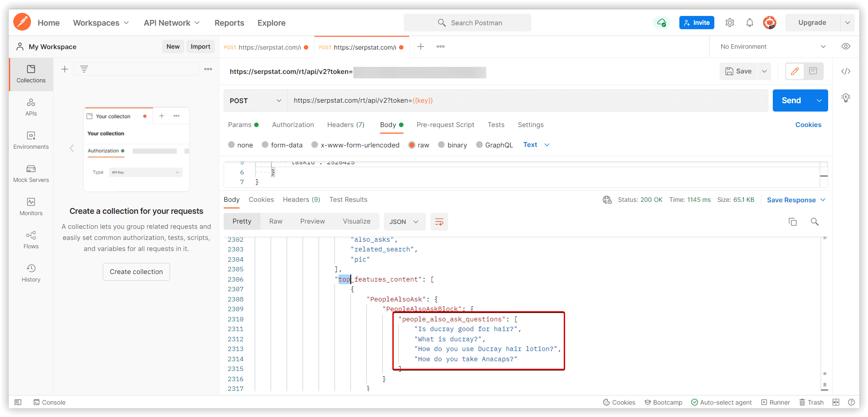
Task: Open the Monitors sidebar panel
Action: pos(31,207)
